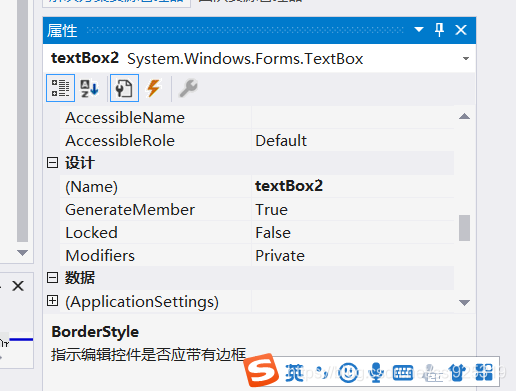Select the AccessibleRole property label
Viewport: 516px width, 391px height.
(x=120, y=141)
